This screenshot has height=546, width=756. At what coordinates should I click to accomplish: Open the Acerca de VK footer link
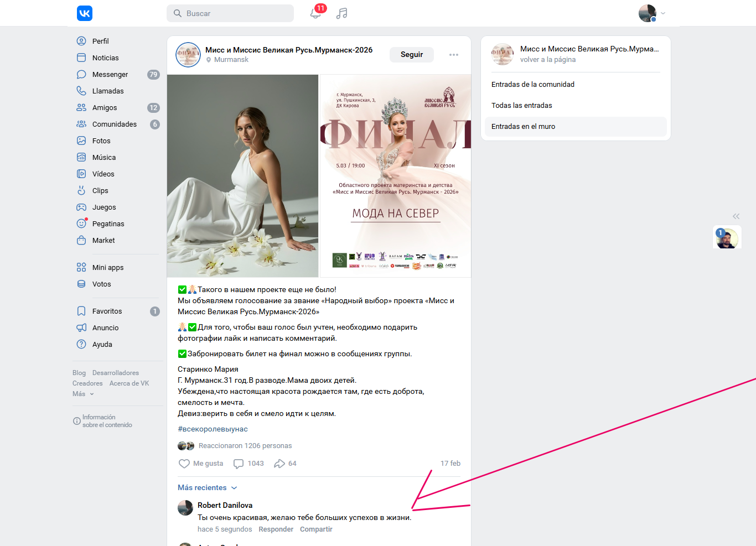coord(129,383)
